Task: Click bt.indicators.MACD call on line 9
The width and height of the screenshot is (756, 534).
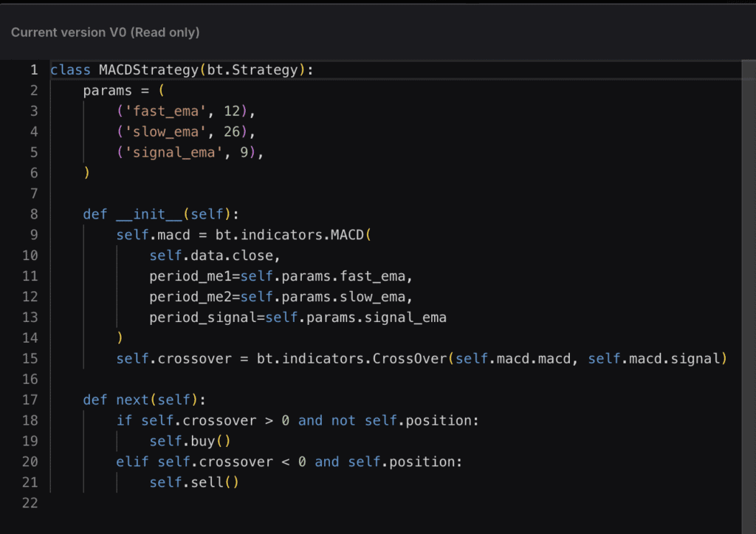Action: coord(289,235)
